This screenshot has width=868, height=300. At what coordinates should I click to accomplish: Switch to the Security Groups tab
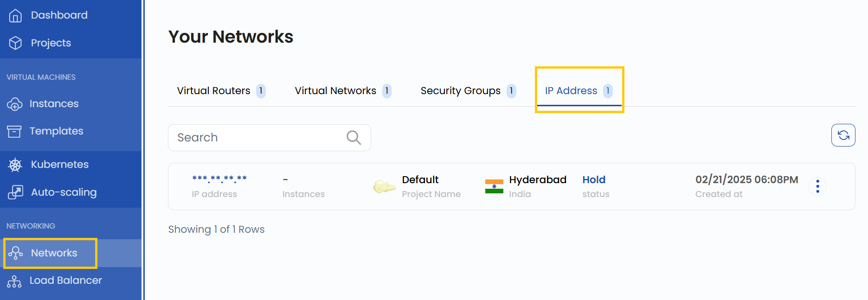coord(460,91)
